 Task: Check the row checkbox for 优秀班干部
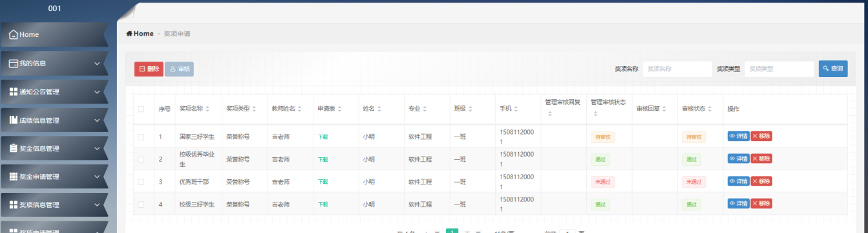(x=141, y=182)
